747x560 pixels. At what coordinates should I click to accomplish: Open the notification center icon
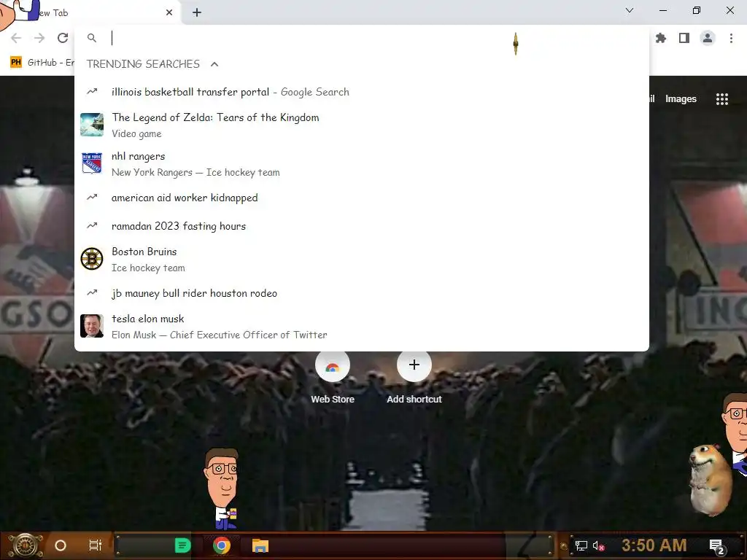717,547
